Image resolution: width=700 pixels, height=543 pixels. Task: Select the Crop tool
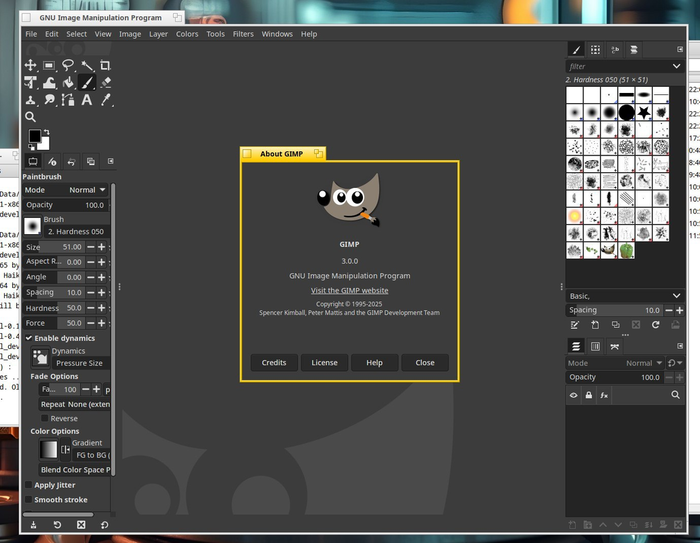[105, 65]
